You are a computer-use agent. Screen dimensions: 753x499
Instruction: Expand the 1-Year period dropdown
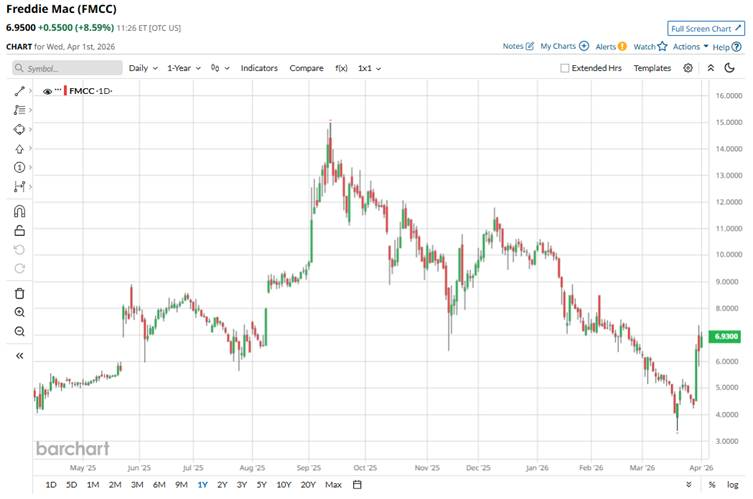(x=184, y=68)
